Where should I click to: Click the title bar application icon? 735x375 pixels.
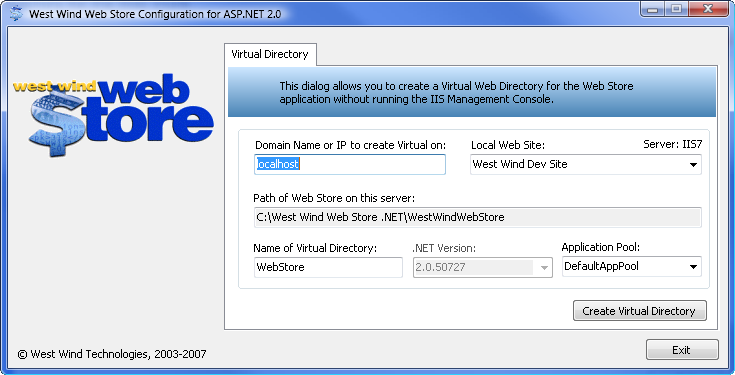click(x=16, y=13)
